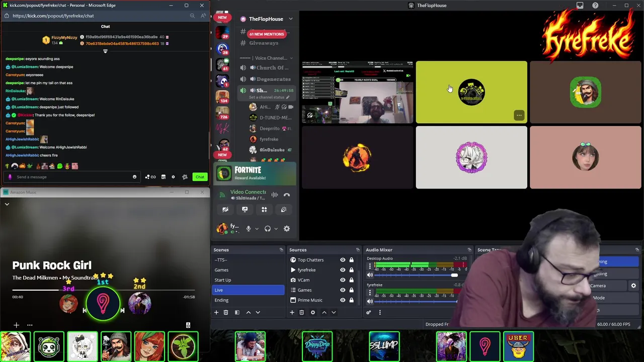
Task: Pop out the Scenes dock
Action: click(x=281, y=250)
